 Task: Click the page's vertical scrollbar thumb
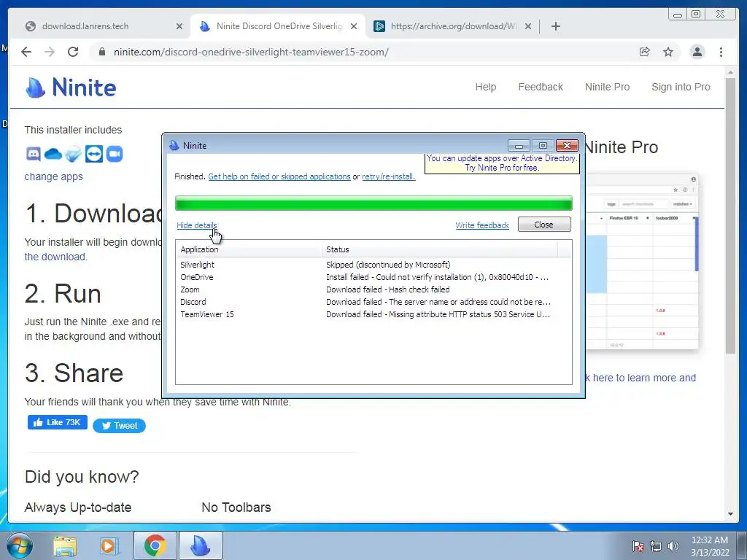click(x=730, y=216)
